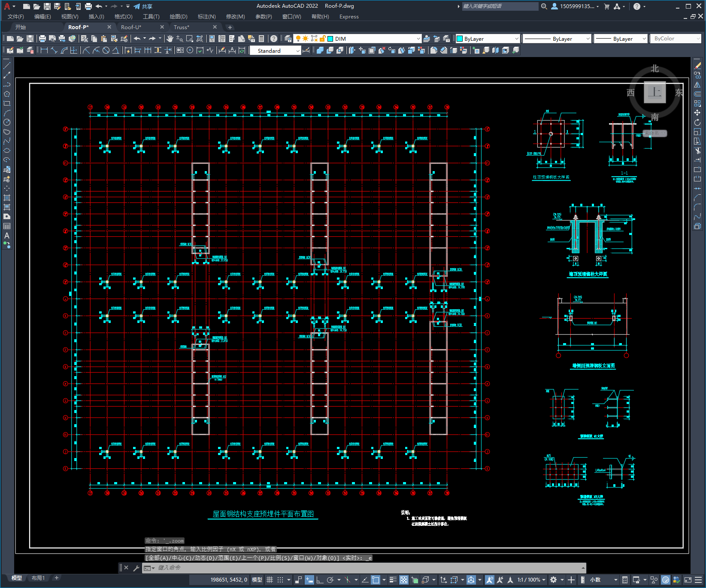
Task: Add a new drawing tab with plus button
Action: click(x=230, y=27)
